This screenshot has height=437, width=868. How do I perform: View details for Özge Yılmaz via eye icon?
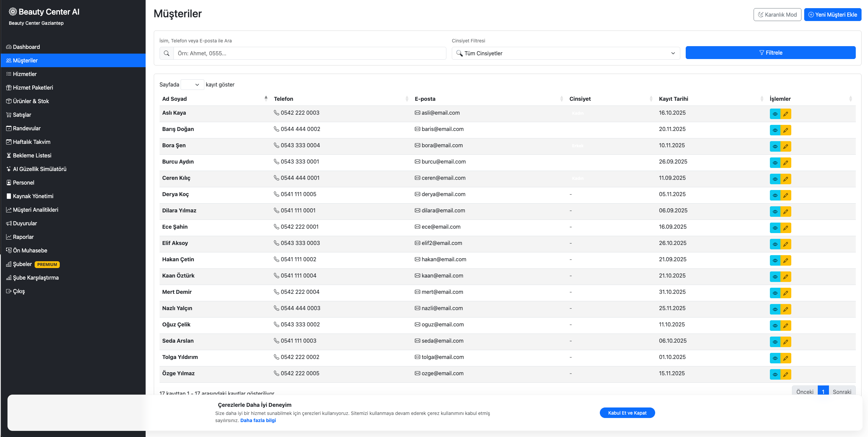pyautogui.click(x=775, y=375)
